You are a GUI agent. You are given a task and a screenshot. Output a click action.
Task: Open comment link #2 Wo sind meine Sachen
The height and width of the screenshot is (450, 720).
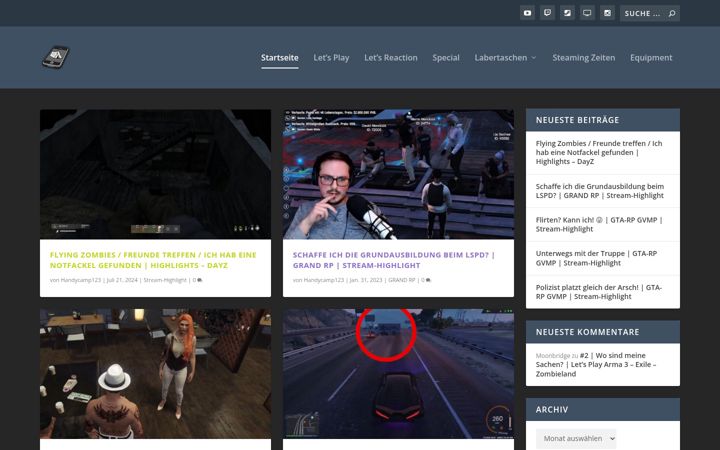click(596, 365)
